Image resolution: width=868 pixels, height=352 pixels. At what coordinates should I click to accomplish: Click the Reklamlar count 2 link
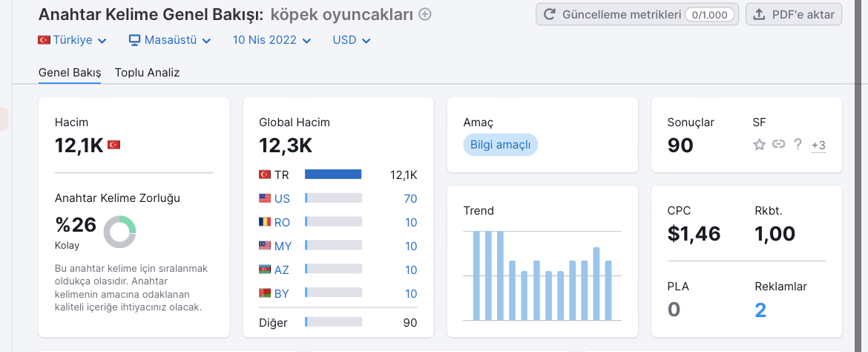(x=760, y=310)
